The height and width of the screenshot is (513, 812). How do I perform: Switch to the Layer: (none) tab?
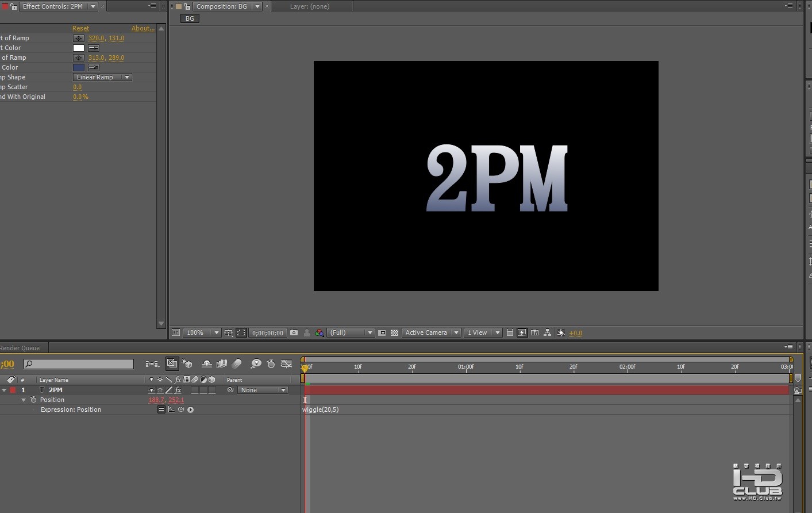pyautogui.click(x=310, y=6)
